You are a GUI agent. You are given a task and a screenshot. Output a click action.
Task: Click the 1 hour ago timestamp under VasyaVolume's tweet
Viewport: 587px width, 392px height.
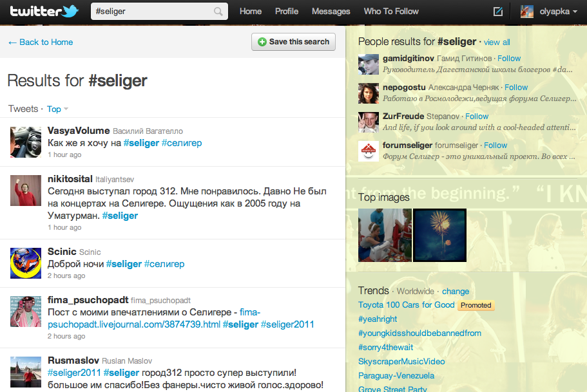coord(64,155)
